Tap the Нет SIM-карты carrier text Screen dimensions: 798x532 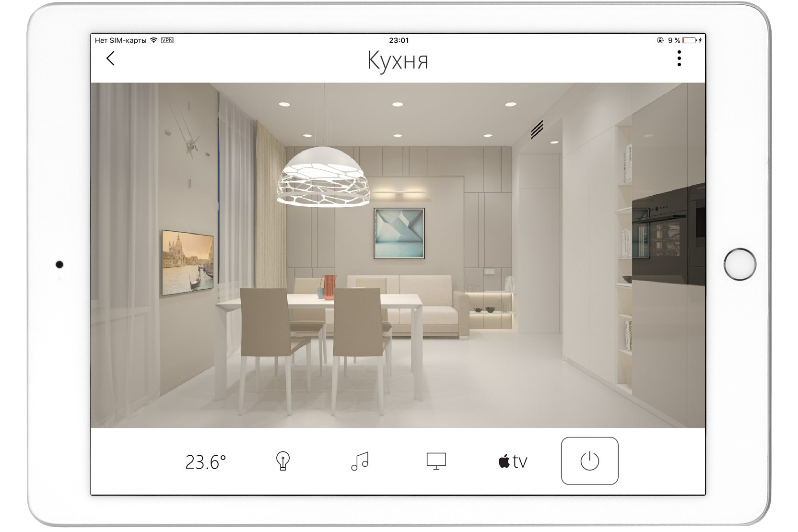pos(121,40)
